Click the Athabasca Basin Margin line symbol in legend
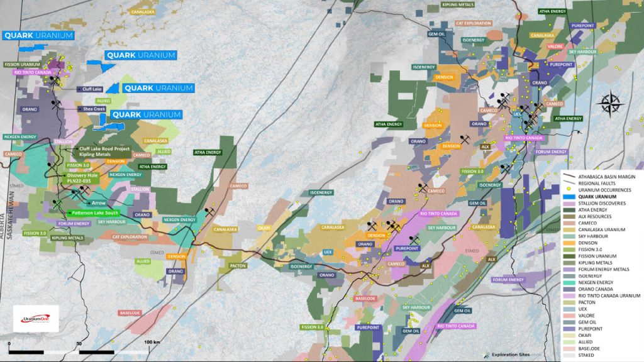The height and width of the screenshot is (362, 644). click(x=569, y=176)
